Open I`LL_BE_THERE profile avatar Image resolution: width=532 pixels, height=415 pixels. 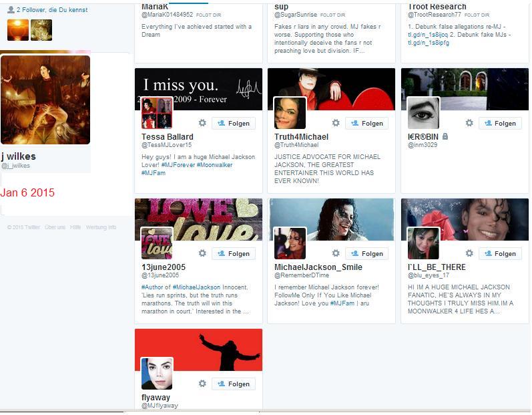423,243
